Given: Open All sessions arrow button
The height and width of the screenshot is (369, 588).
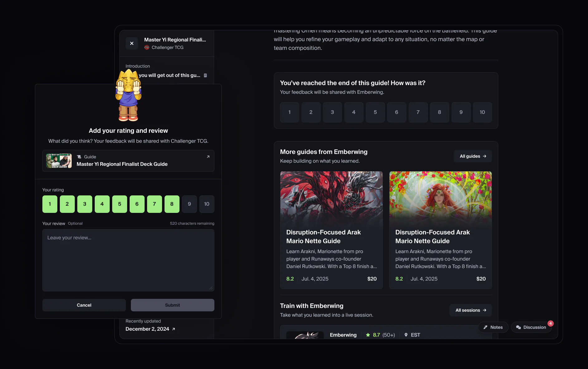Looking at the screenshot, I should coord(471,310).
